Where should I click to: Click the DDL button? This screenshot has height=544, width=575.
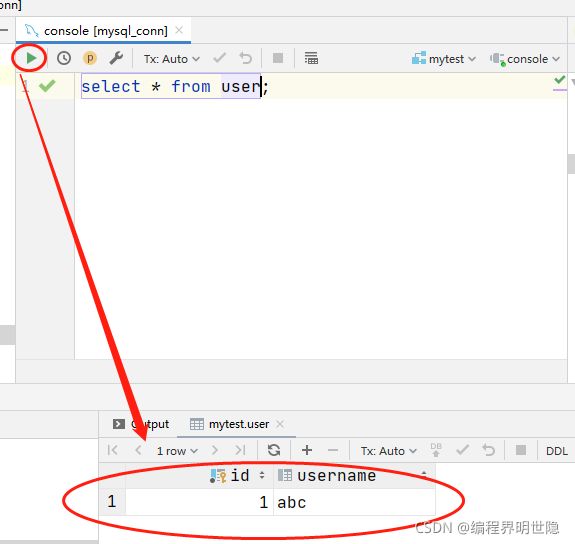click(x=557, y=451)
